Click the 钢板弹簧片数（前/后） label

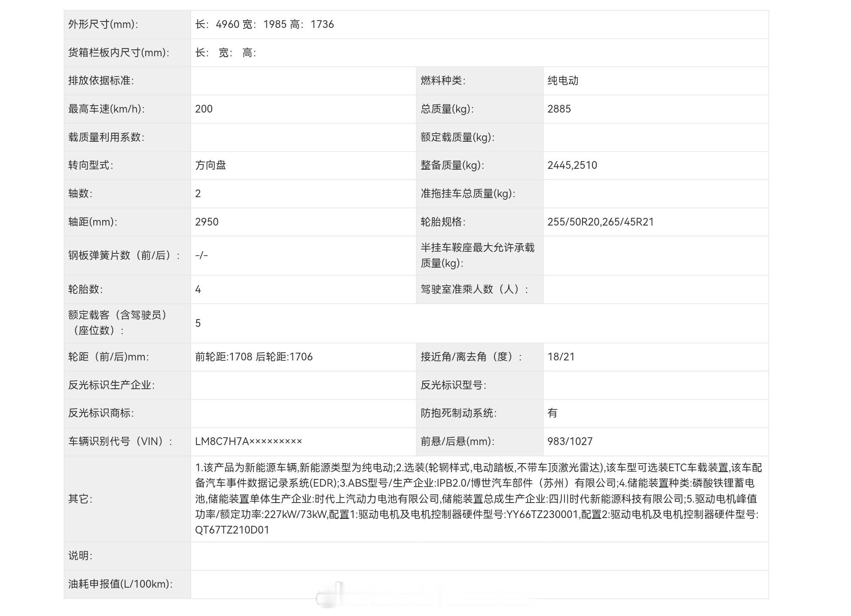coord(124,256)
